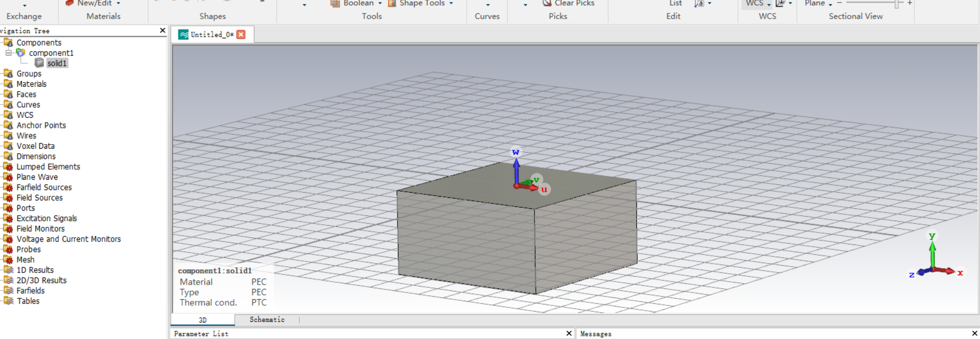Click the Clear Picks icon
The image size is (980, 339).
(x=547, y=3)
